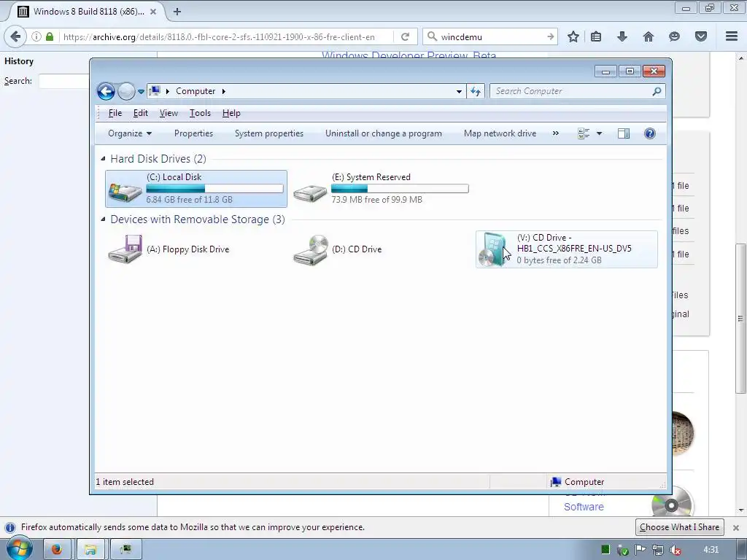Select the (E:) System Reserved drive icon
The image size is (747, 560).
[309, 192]
